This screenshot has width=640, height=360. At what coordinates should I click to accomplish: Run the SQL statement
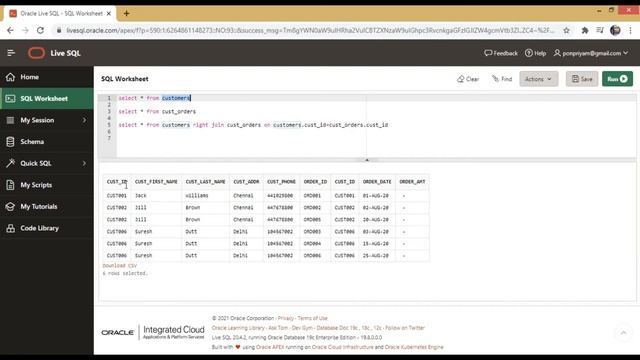pyautogui.click(x=618, y=79)
